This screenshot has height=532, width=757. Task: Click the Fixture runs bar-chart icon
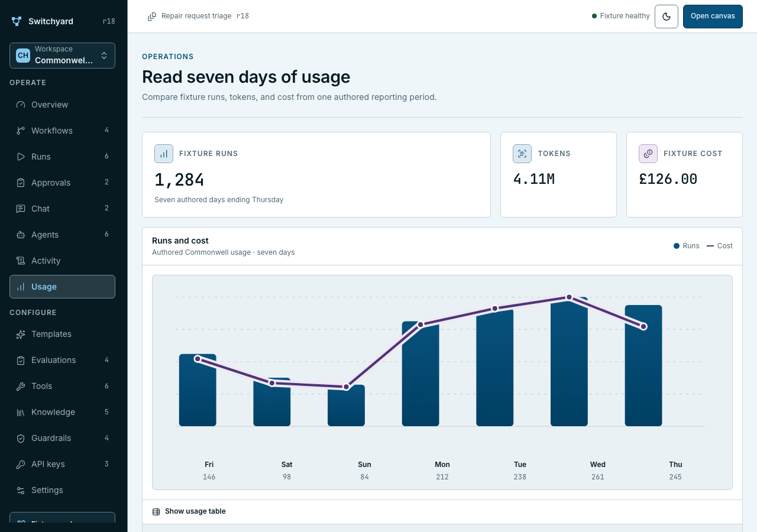[x=164, y=154]
